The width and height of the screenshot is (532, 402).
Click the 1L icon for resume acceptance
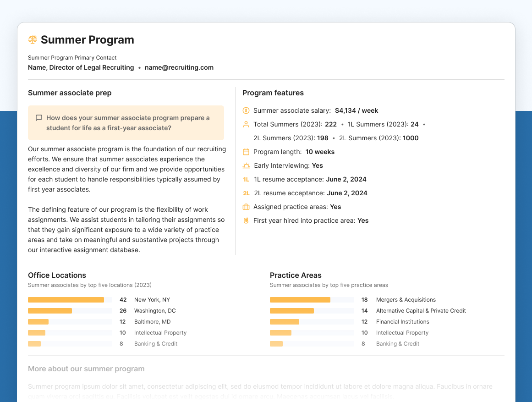click(246, 179)
